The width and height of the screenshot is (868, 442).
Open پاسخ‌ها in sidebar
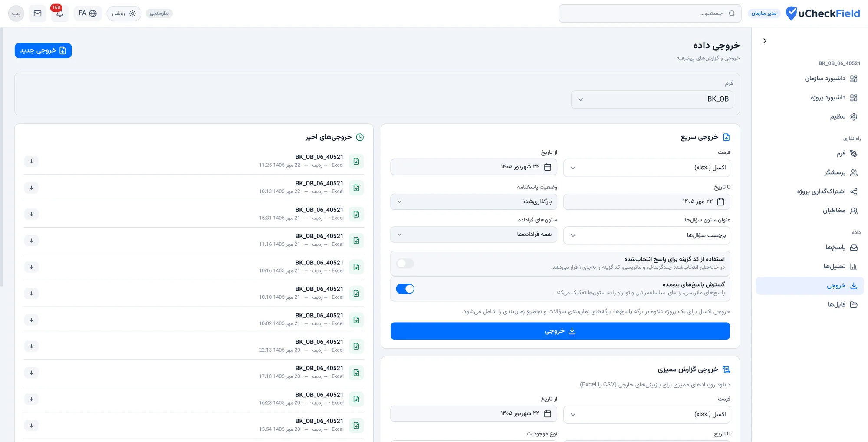tap(810, 247)
